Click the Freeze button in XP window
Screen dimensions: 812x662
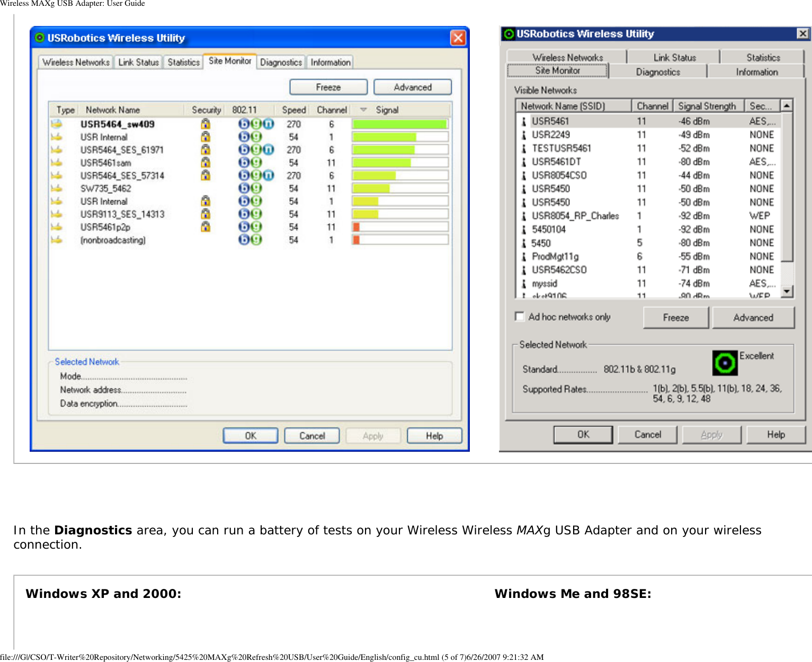[x=328, y=87]
